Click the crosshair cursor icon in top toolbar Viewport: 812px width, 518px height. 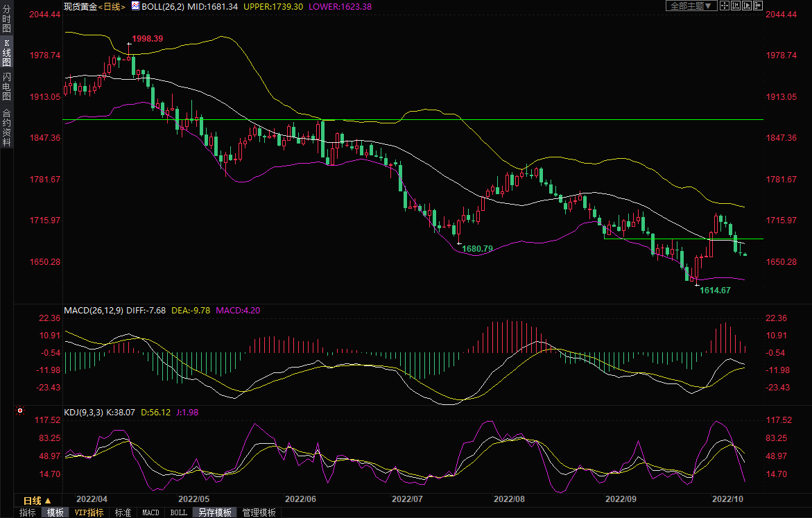pyautogui.click(x=724, y=6)
